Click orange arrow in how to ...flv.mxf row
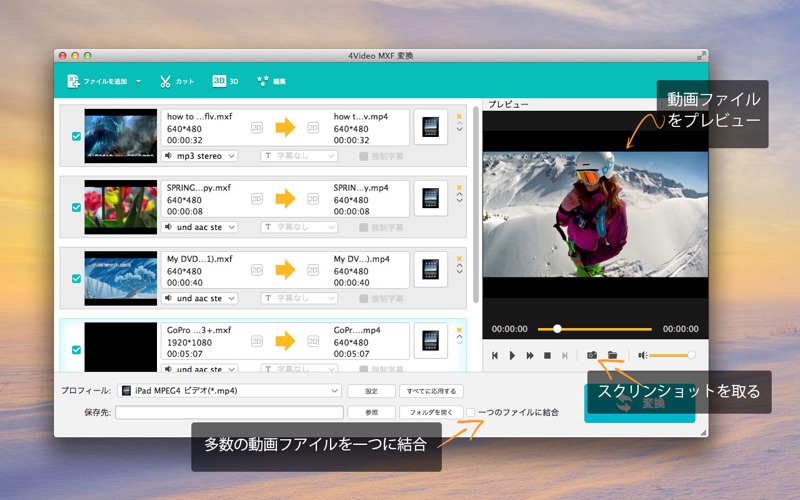Image resolution: width=800 pixels, height=500 pixels. [285, 128]
